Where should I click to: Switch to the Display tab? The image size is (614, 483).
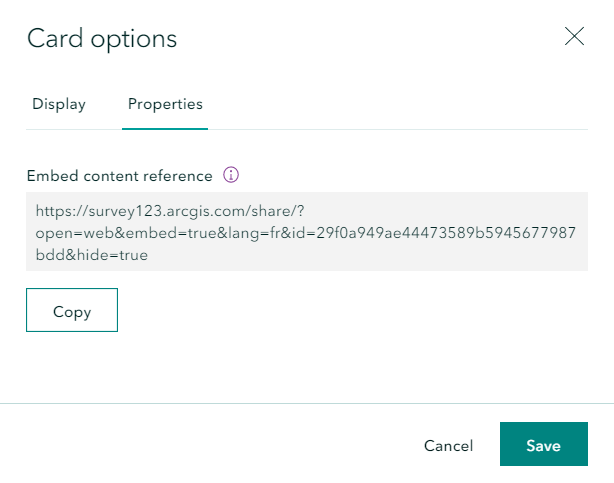[59, 104]
